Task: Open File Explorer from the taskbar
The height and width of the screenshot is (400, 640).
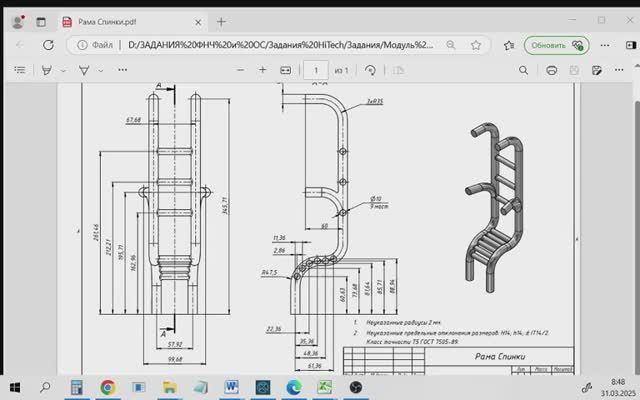Action: tap(169, 387)
